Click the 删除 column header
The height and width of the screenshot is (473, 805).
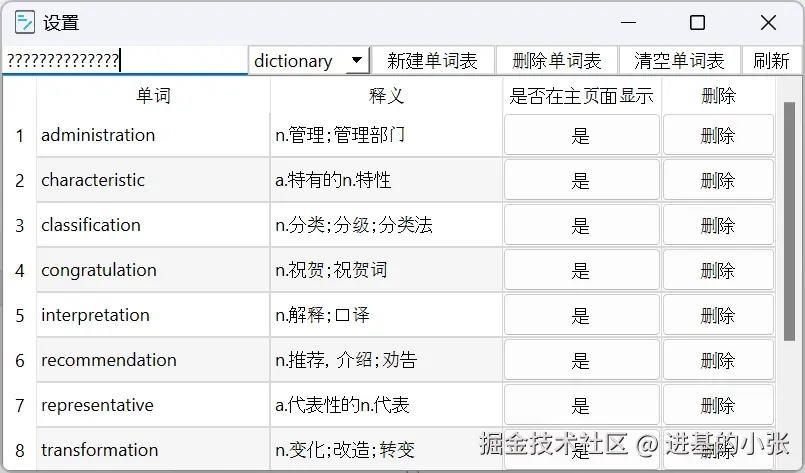[x=718, y=96]
